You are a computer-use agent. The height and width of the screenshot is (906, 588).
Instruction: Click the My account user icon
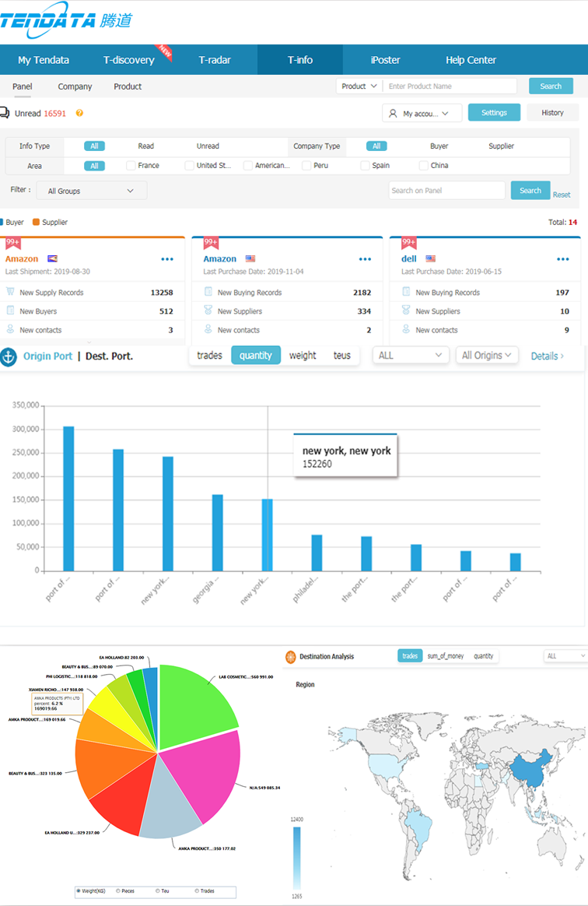(393, 114)
